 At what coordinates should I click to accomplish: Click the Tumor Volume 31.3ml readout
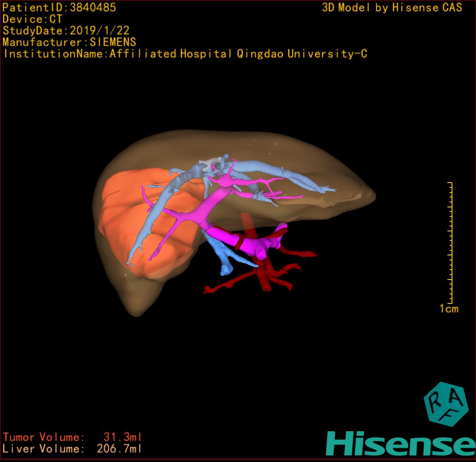(x=72, y=437)
